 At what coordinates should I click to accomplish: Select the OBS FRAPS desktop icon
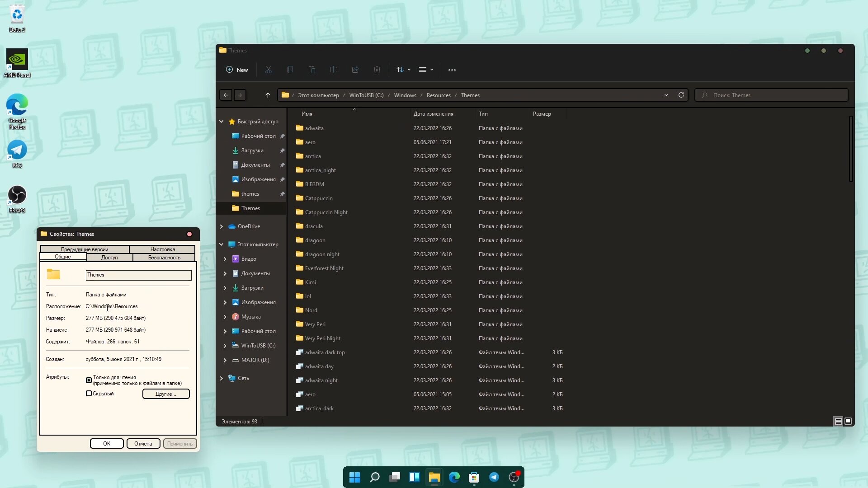[17, 199]
